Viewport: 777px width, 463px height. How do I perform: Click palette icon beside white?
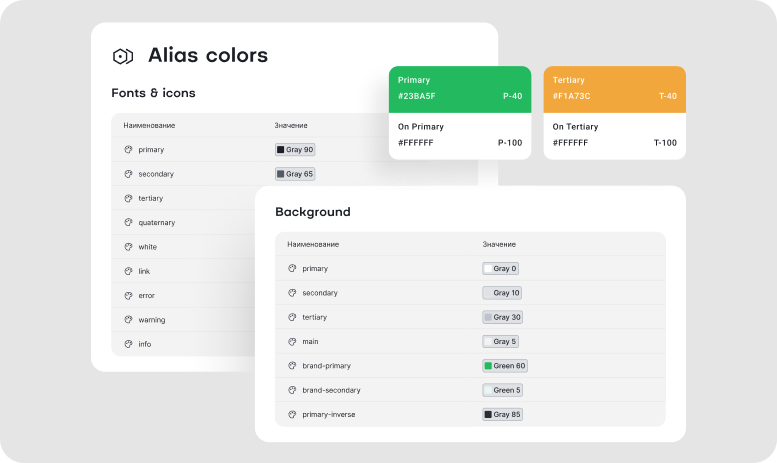(x=128, y=246)
